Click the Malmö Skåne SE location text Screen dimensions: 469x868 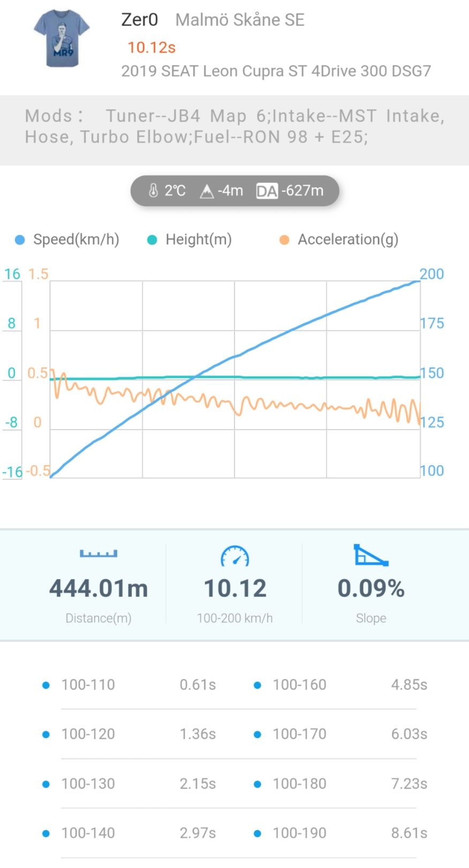tap(240, 20)
